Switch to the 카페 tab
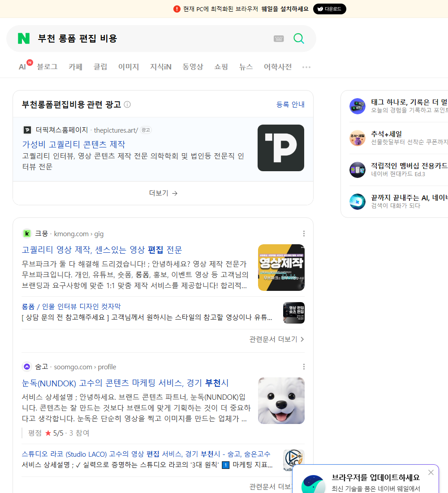 pos(75,67)
